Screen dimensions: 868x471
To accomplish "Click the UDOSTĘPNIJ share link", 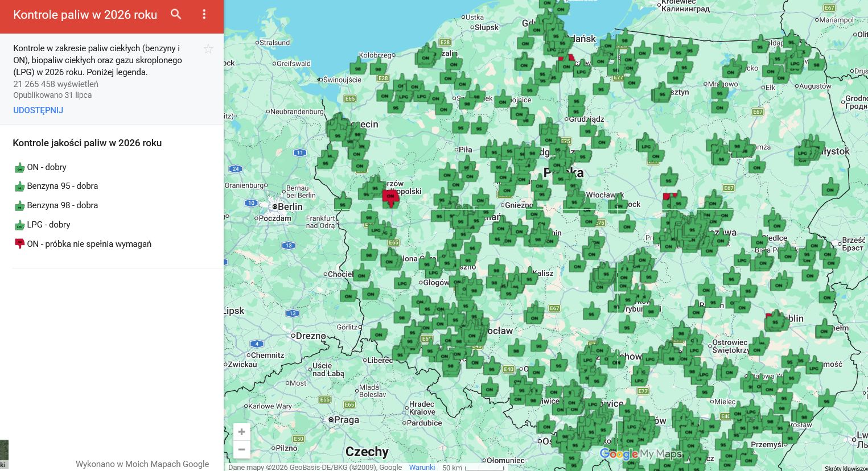I will 38,110.
